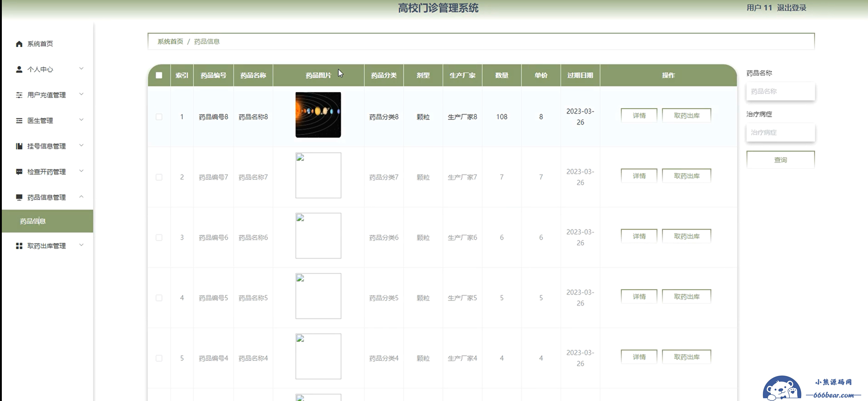The image size is (868, 401).
Task: Open the 用户充值管理 sidebar menu
Action: [48, 95]
